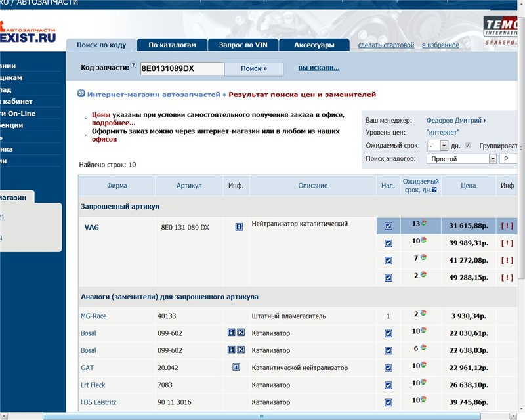
Task: Open the Ожидаемый срок days dropdown
Action: (x=444, y=146)
